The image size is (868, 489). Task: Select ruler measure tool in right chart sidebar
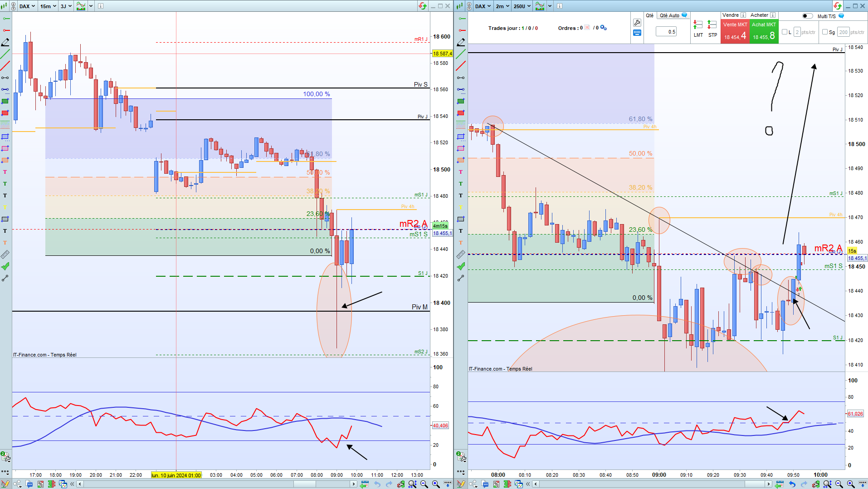(x=461, y=254)
